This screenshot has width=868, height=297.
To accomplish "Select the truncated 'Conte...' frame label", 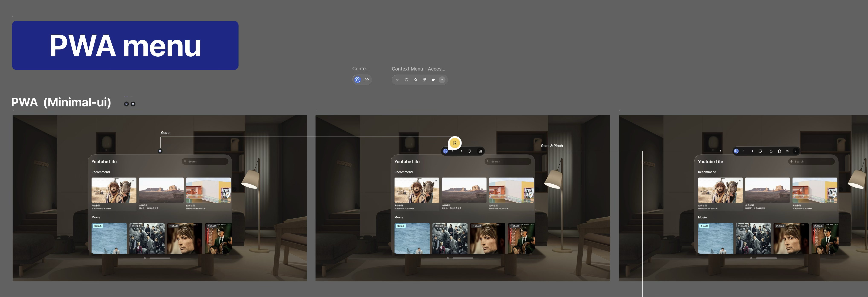I will 361,69.
